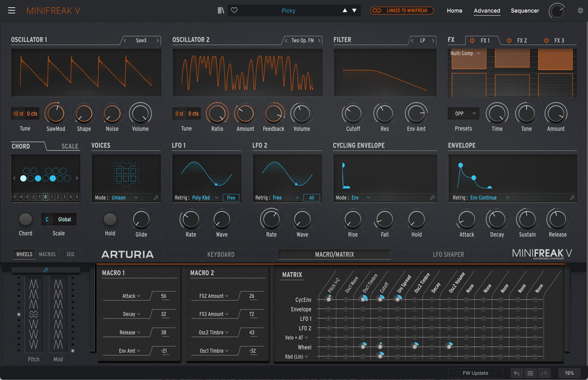Select next filter type arrow
The image size is (588, 380).
(x=433, y=40)
